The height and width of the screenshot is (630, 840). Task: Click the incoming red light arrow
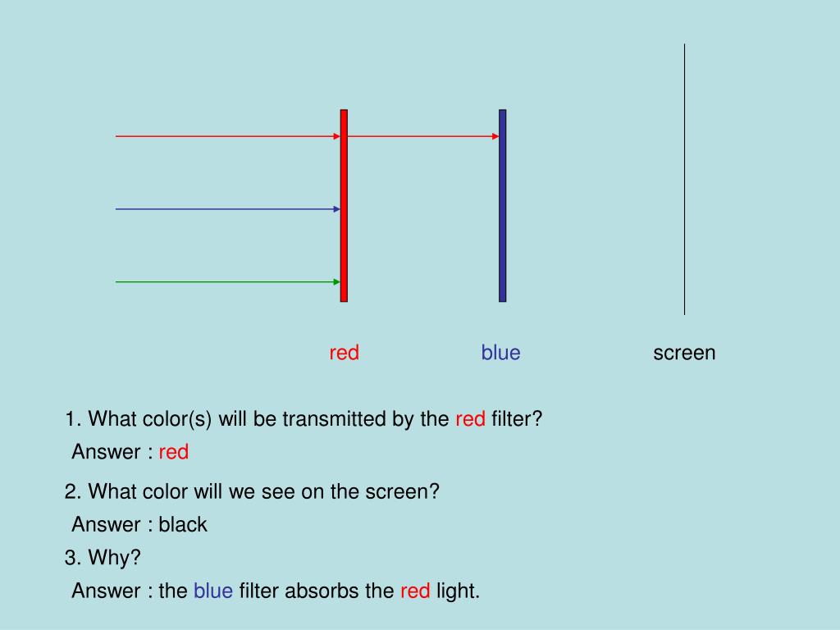[228, 136]
